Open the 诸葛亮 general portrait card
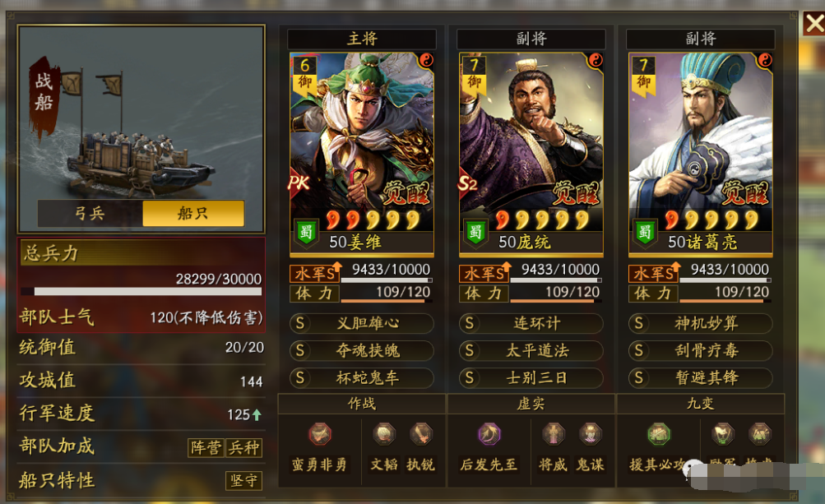This screenshot has height=504, width=825. (700, 153)
